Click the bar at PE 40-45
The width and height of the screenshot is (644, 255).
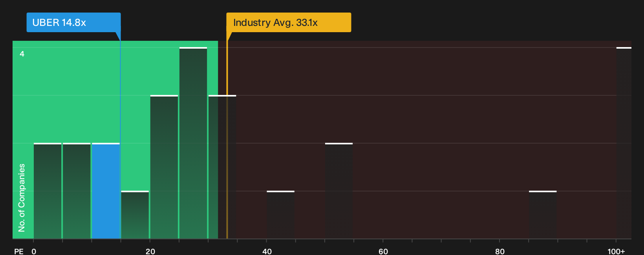(281, 215)
